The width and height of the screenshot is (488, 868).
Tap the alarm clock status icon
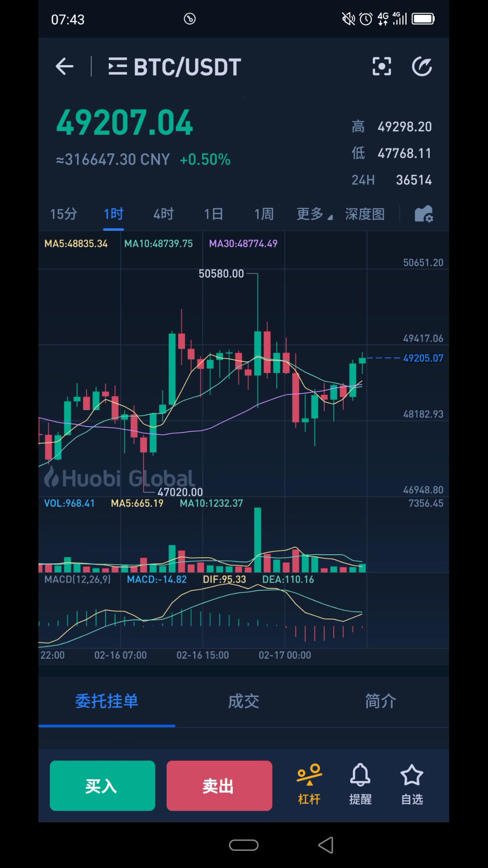click(366, 19)
